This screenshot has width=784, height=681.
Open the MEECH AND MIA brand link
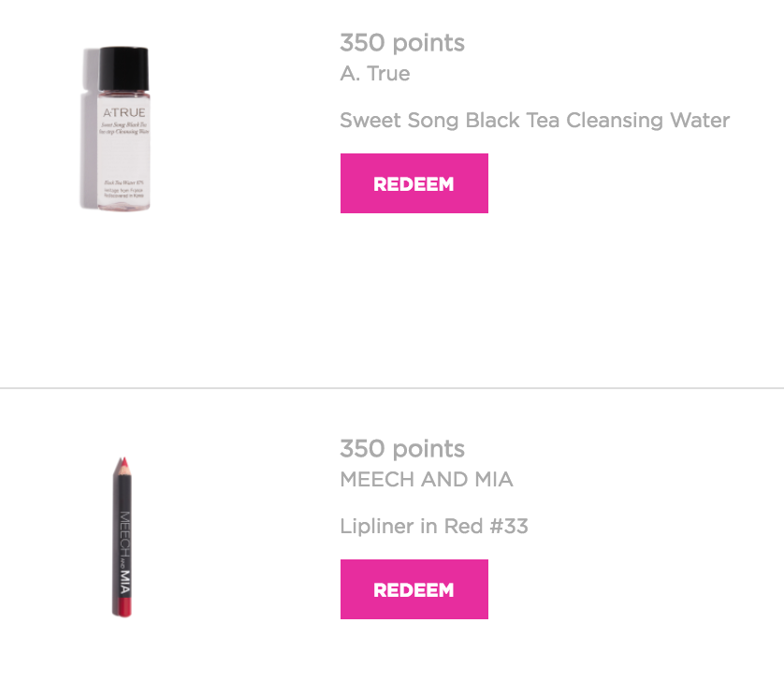point(426,480)
